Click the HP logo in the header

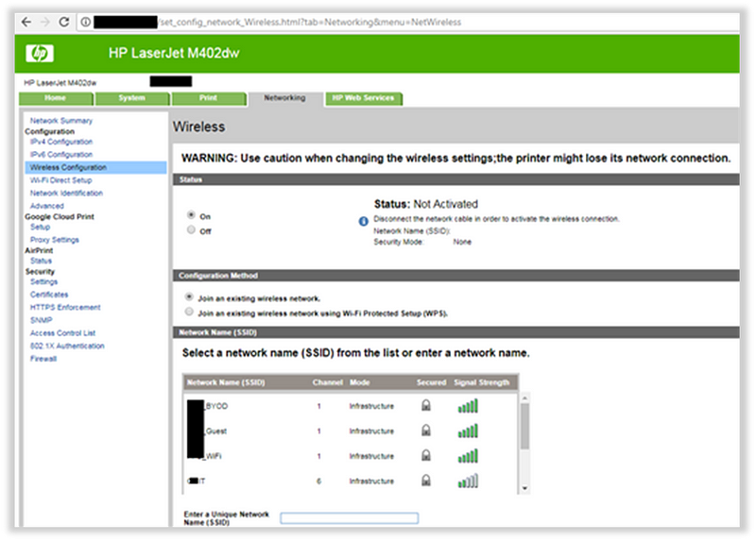pyautogui.click(x=40, y=53)
